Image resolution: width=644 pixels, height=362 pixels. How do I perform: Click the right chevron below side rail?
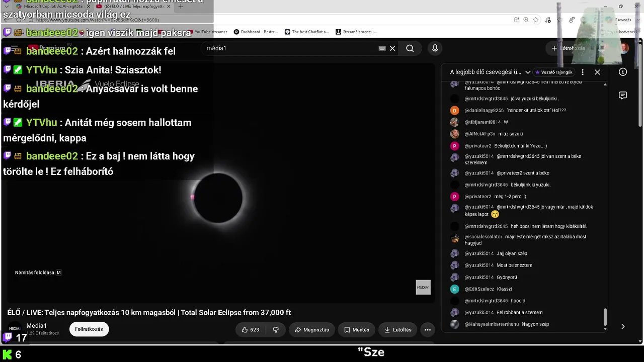[x=623, y=326]
